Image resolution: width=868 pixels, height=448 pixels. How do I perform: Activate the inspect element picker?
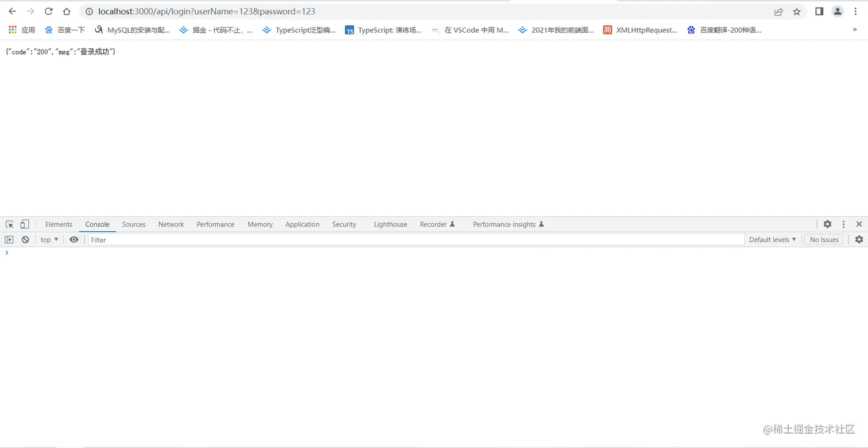click(x=10, y=224)
